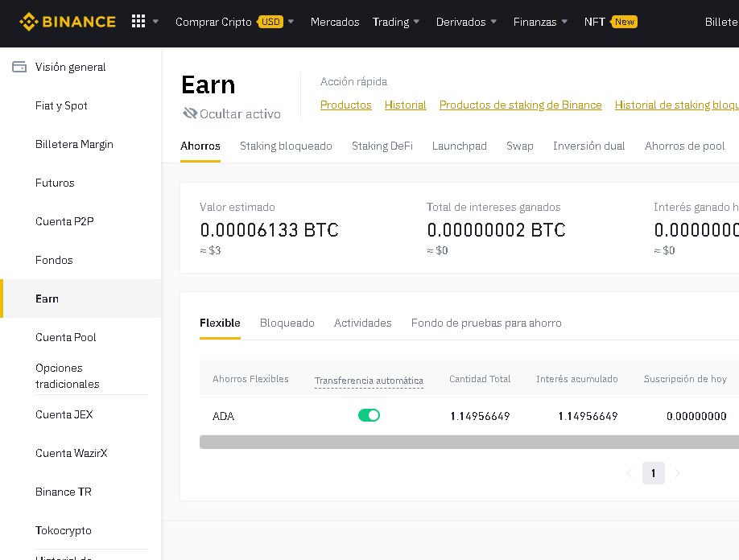Switch to the Ahorros de pool tab
Image resolution: width=739 pixels, height=560 pixels.
pyautogui.click(x=684, y=146)
